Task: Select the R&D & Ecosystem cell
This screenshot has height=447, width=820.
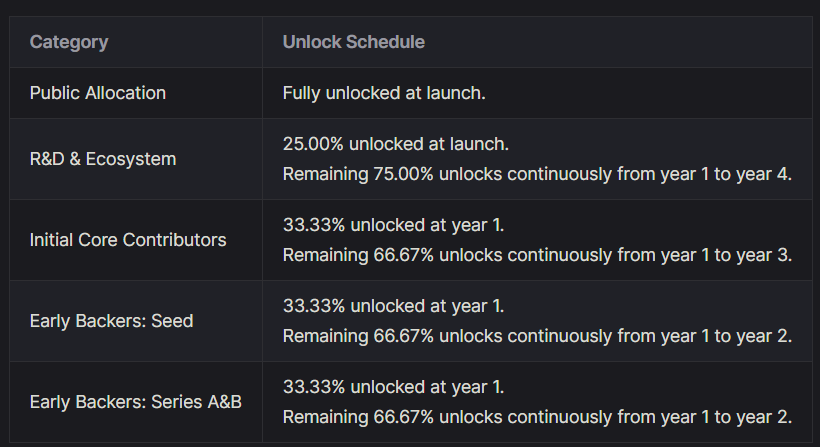Action: [102, 159]
